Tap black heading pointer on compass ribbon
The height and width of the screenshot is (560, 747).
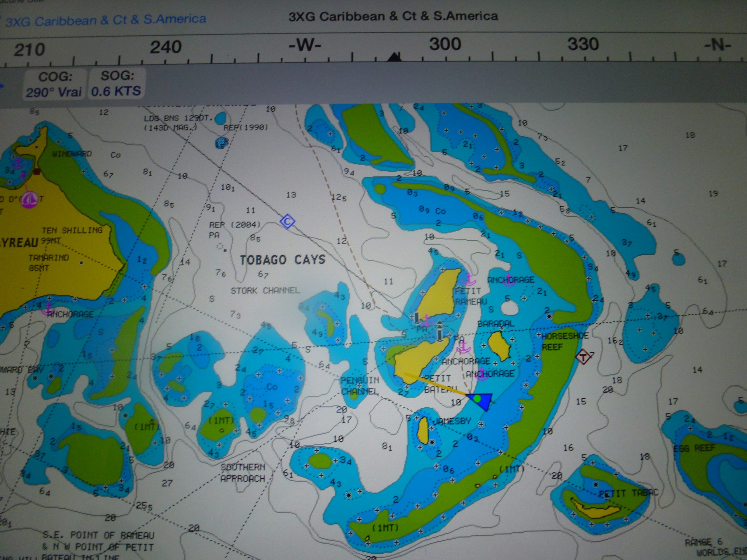(394, 57)
